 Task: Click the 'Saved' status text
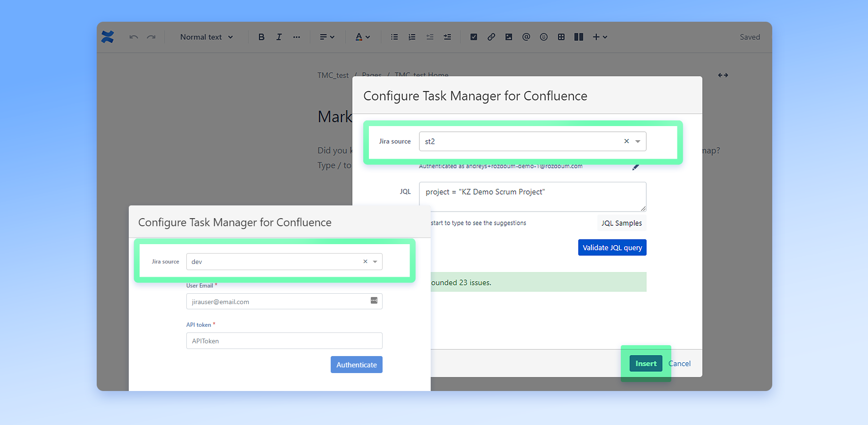click(750, 37)
